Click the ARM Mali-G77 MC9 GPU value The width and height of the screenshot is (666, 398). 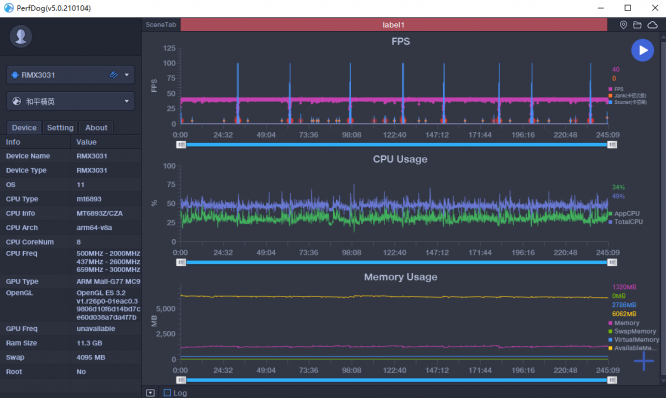click(x=108, y=281)
